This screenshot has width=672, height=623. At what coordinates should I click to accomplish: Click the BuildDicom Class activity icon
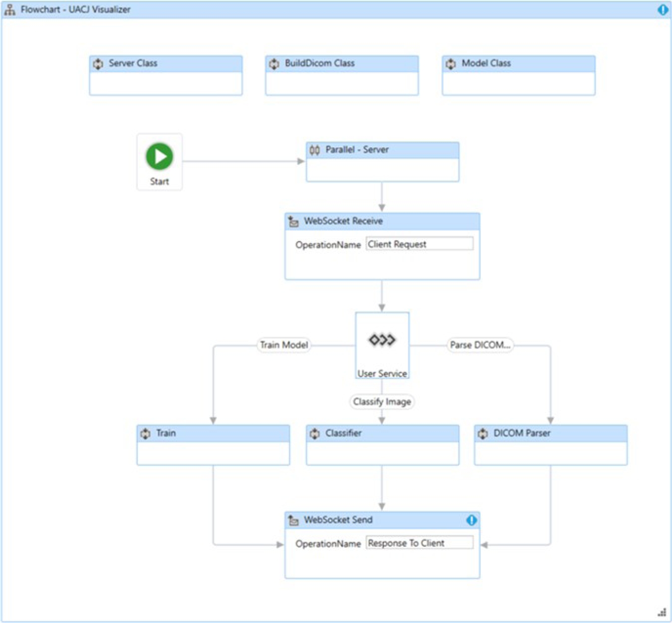pos(274,64)
